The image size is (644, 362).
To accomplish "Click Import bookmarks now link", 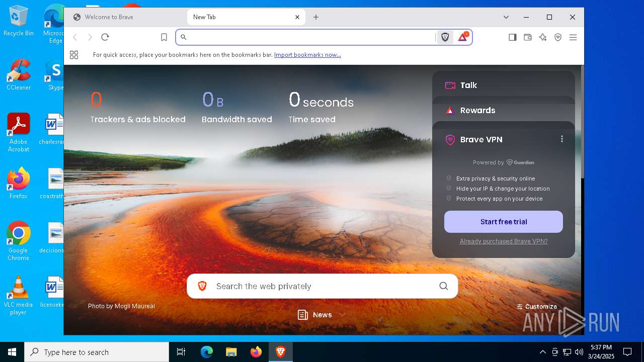I will (307, 55).
